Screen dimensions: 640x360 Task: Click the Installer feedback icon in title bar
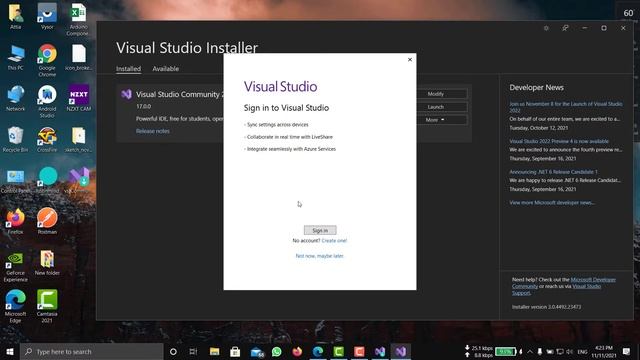(565, 28)
